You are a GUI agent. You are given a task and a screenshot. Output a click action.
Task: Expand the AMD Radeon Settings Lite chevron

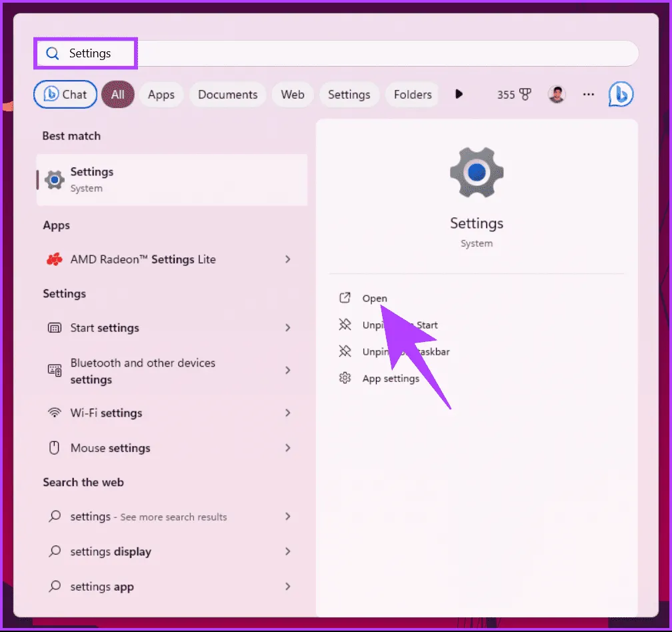tap(288, 259)
